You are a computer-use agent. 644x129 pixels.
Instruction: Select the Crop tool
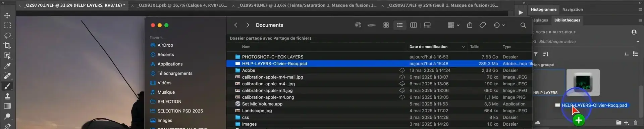(7, 45)
